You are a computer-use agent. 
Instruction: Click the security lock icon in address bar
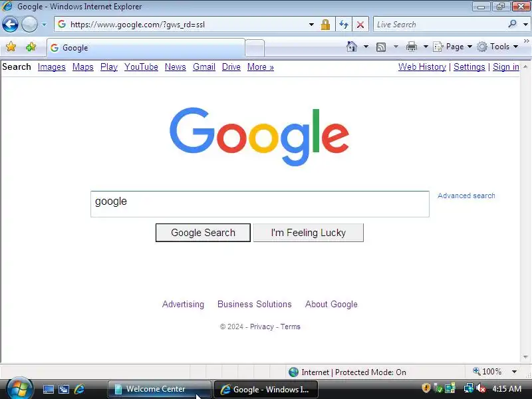pyautogui.click(x=325, y=25)
